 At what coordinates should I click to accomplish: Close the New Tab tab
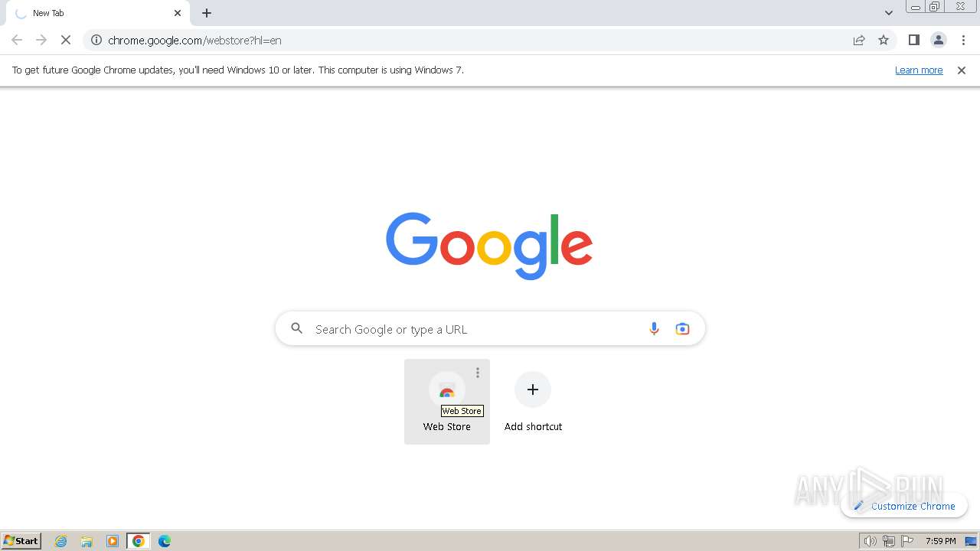(178, 13)
